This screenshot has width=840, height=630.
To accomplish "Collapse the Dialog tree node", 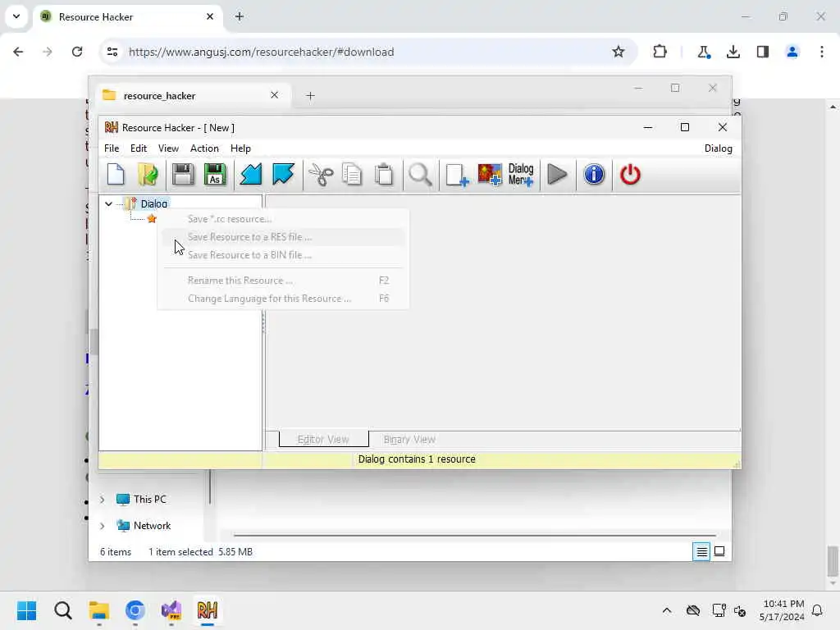I will pos(109,203).
